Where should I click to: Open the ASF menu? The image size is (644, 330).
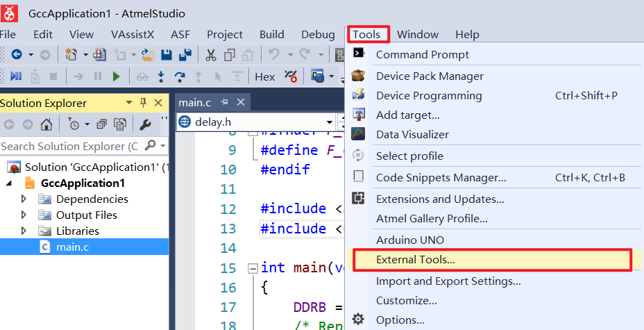click(x=180, y=35)
